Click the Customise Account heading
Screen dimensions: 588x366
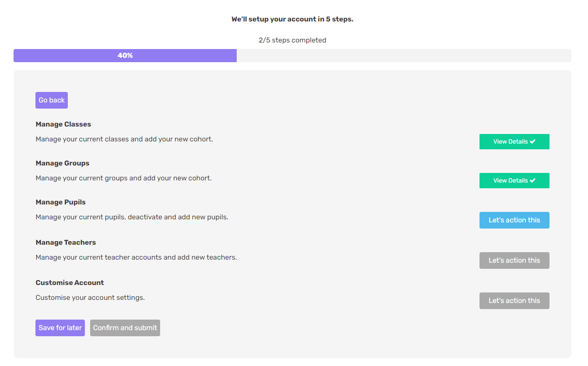[x=70, y=283]
